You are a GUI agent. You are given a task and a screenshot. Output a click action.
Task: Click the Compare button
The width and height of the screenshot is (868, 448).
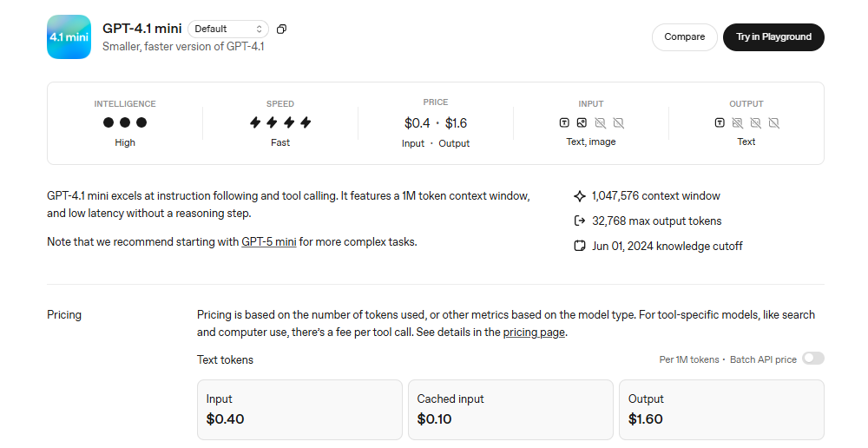coord(685,37)
